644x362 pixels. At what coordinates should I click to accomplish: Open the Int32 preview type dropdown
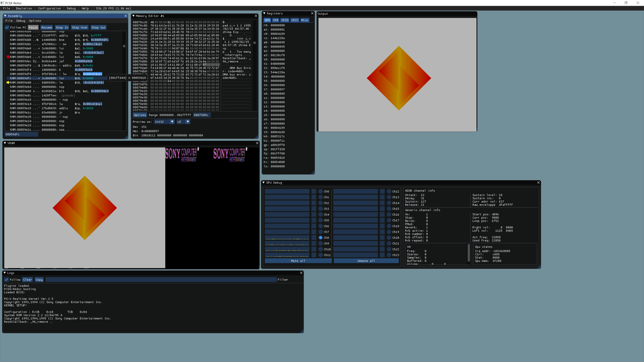pos(164,122)
